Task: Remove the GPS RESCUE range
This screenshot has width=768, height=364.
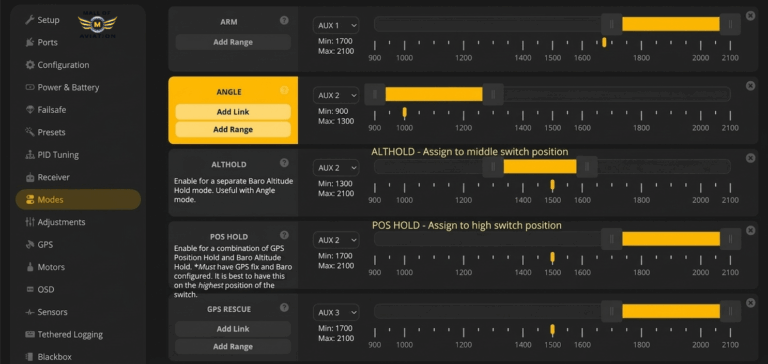Action: pyautogui.click(x=750, y=303)
